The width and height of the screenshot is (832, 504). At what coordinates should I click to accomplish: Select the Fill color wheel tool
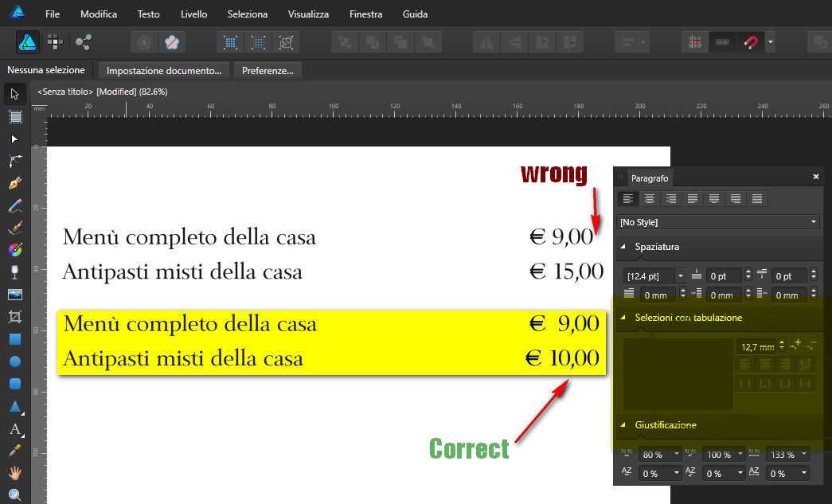pyautogui.click(x=15, y=250)
